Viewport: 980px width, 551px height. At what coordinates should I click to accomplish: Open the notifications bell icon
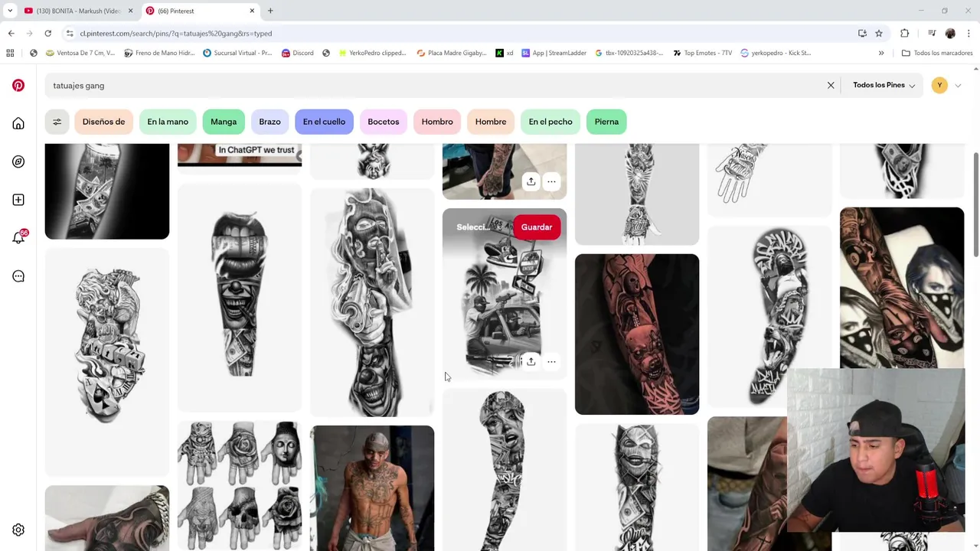point(18,238)
